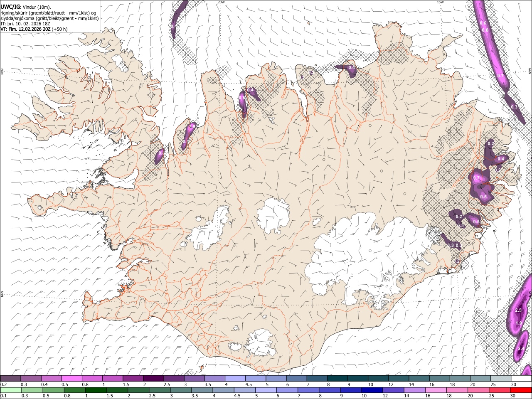Select the darkest purple upper swatch at 2
This screenshot has height=399, width=532.
[x=153, y=379]
